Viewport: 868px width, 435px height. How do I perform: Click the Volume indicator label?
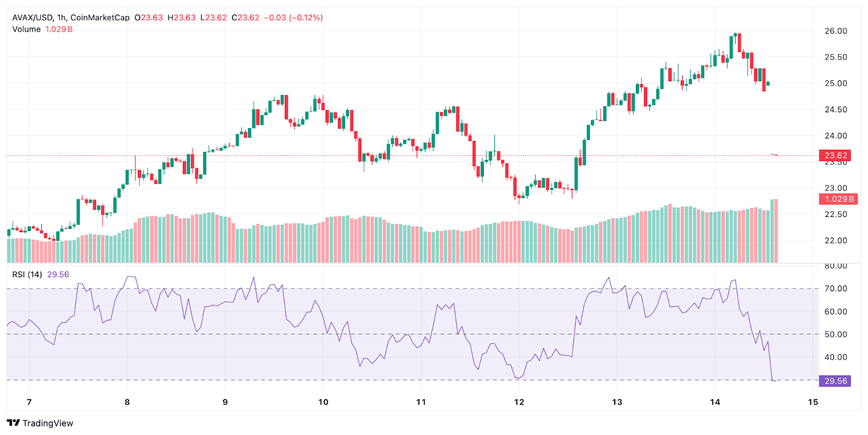point(27,29)
